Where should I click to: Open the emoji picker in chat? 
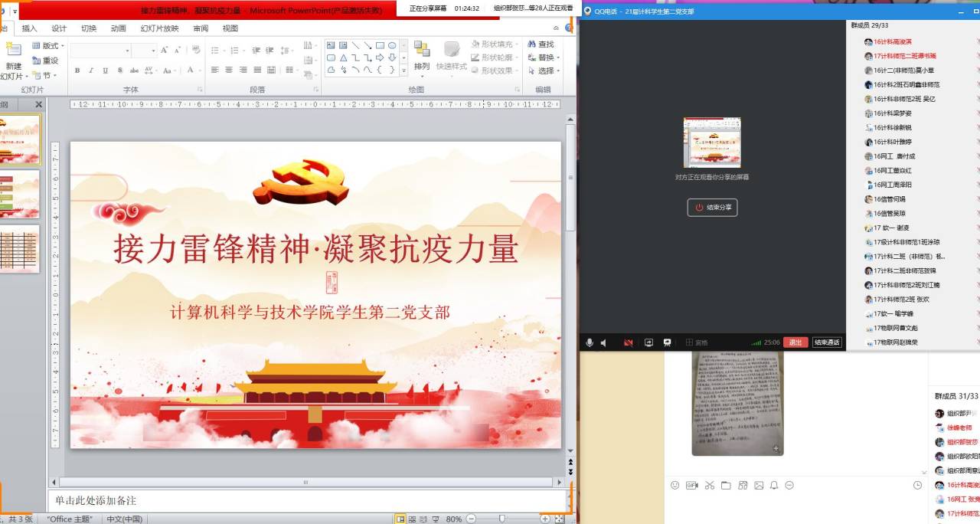click(x=675, y=485)
